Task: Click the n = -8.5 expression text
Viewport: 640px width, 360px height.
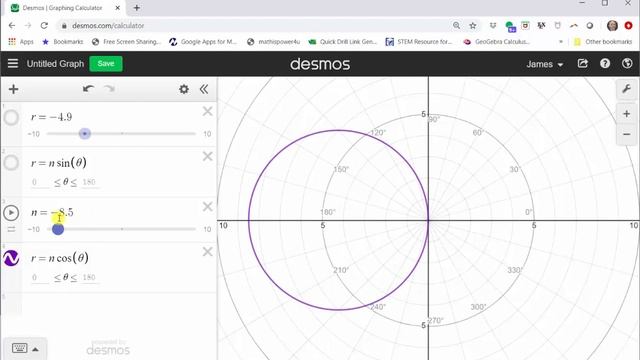Action: (x=52, y=212)
